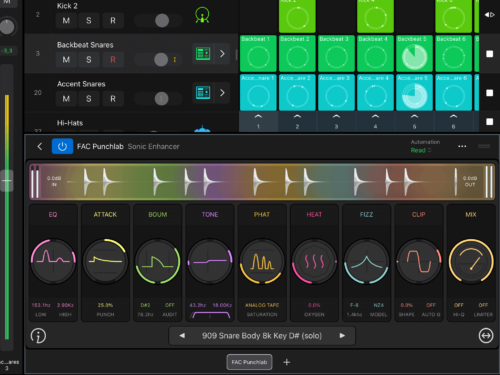Viewport: 500px width, 375px height.
Task: Solo the Kick 2 track
Action: pos(89,21)
